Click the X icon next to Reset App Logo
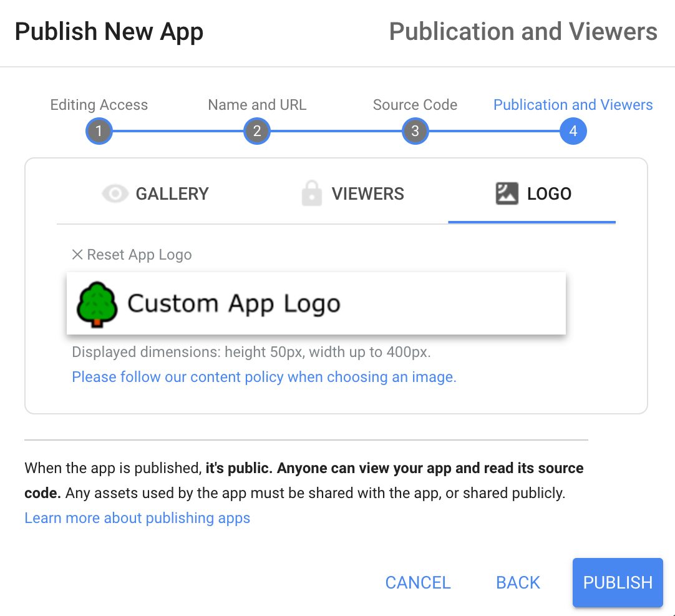 tap(77, 254)
